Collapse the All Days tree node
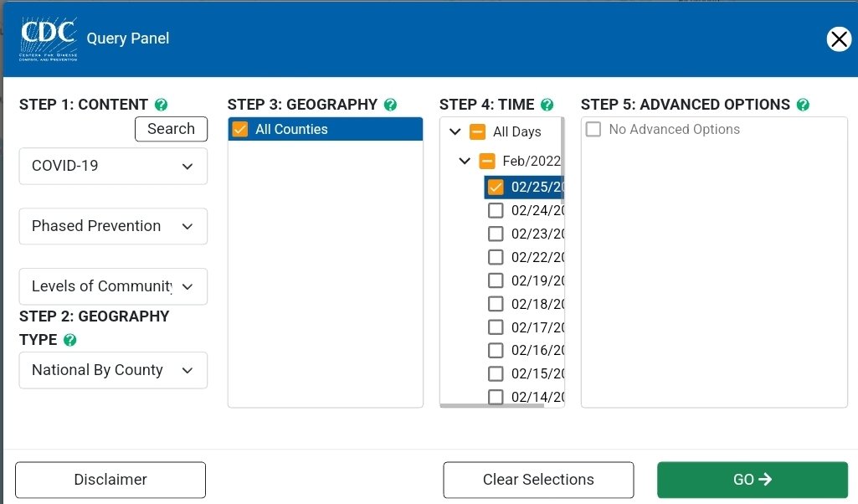This screenshot has width=858, height=504. pyautogui.click(x=455, y=131)
